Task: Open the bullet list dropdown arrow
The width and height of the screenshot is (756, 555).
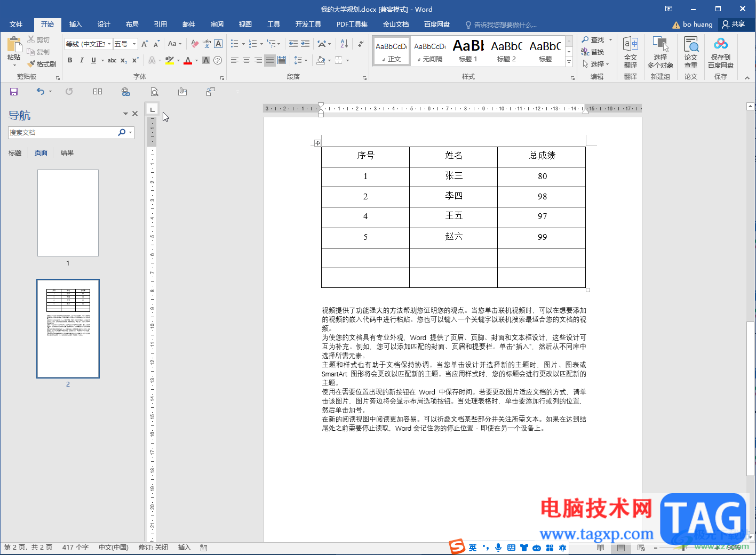Action: (243, 44)
